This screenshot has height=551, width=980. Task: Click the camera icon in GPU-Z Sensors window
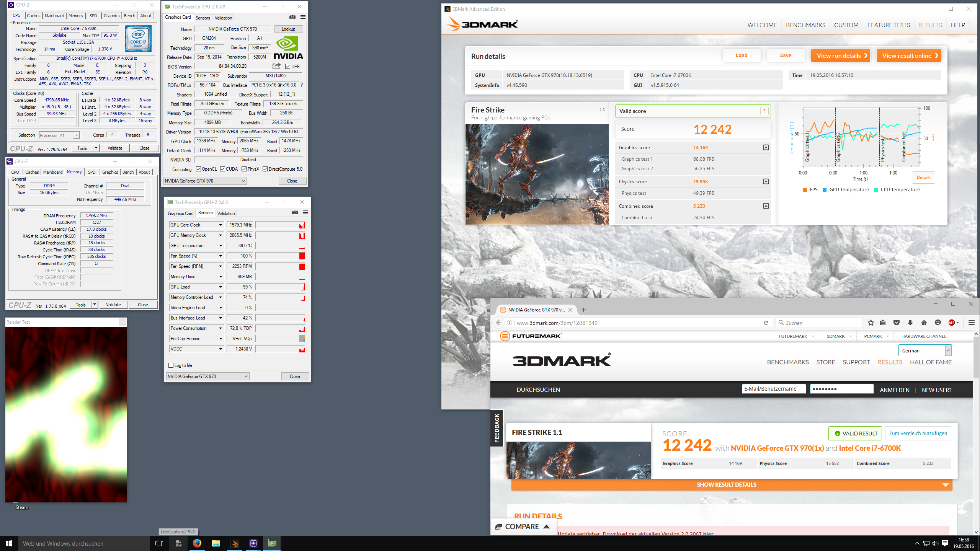[x=295, y=212]
